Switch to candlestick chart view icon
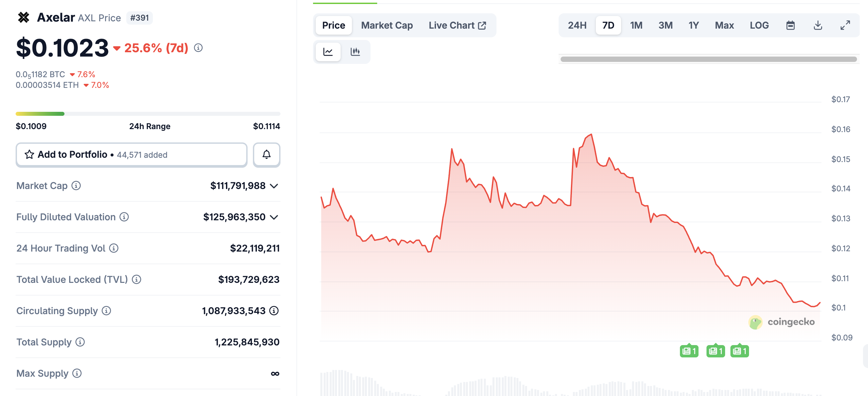Image resolution: width=868 pixels, height=396 pixels. click(x=355, y=52)
